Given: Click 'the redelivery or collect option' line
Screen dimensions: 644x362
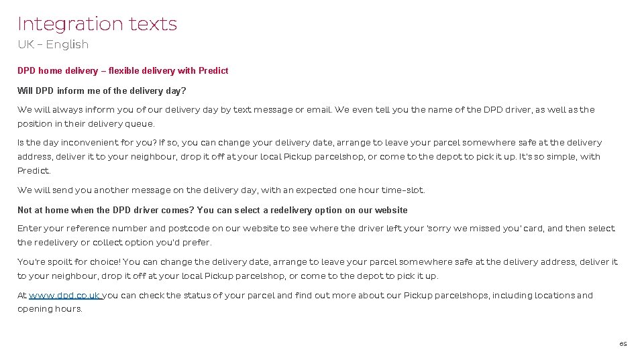Looking at the screenshot, I should (115, 242).
